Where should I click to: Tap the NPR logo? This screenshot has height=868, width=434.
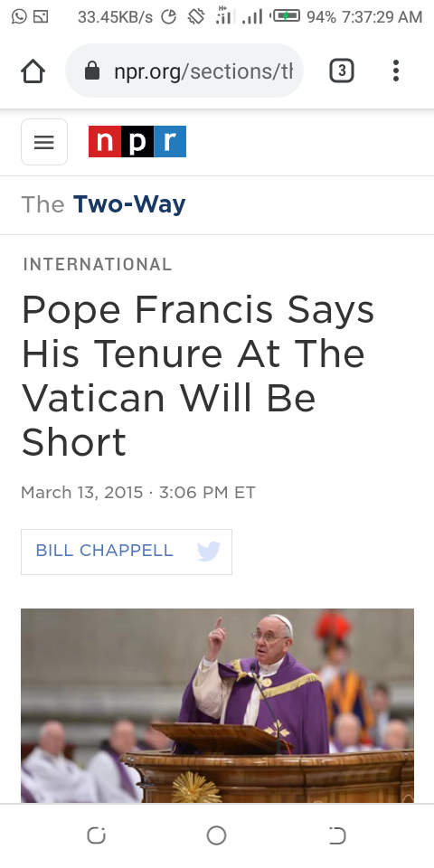pyautogui.click(x=137, y=142)
